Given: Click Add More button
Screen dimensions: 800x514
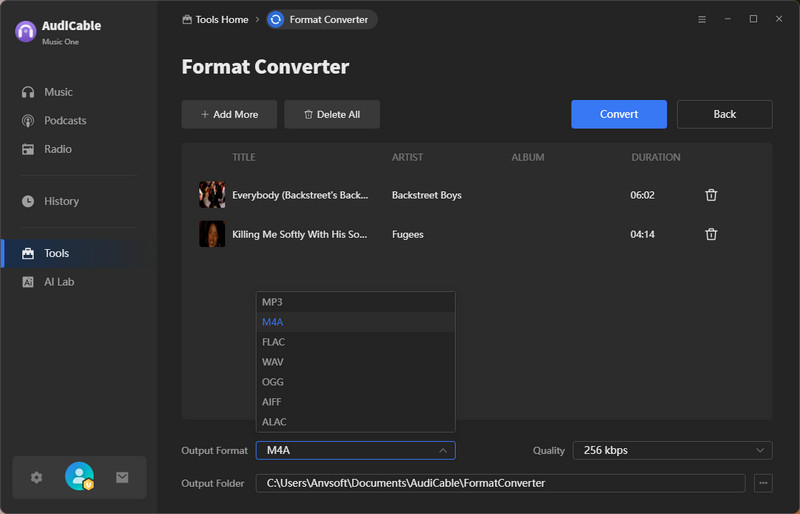Looking at the screenshot, I should pos(229,114).
